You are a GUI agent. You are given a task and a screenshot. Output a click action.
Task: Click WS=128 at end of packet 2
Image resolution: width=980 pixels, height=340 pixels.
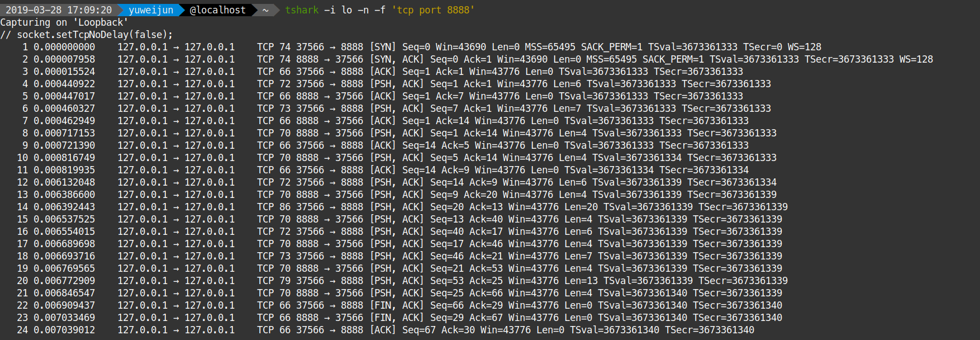click(x=916, y=59)
